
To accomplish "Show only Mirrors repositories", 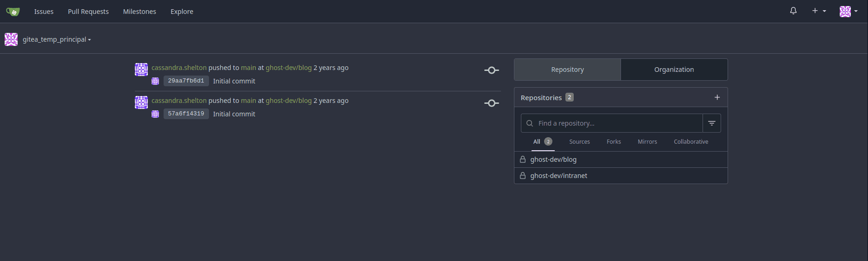I will click(x=647, y=142).
